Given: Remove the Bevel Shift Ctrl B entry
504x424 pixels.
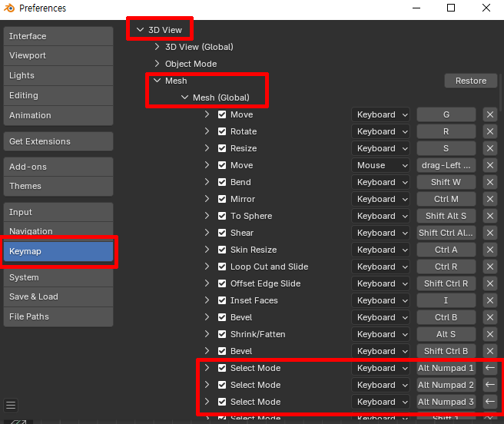Looking at the screenshot, I should [x=490, y=351].
